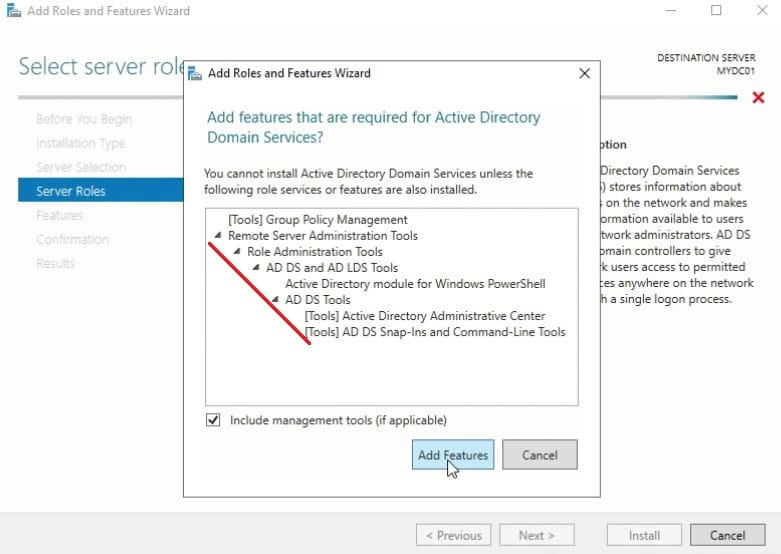This screenshot has width=781, height=554.
Task: Open the Server Roles wizard step
Action: pos(101,191)
